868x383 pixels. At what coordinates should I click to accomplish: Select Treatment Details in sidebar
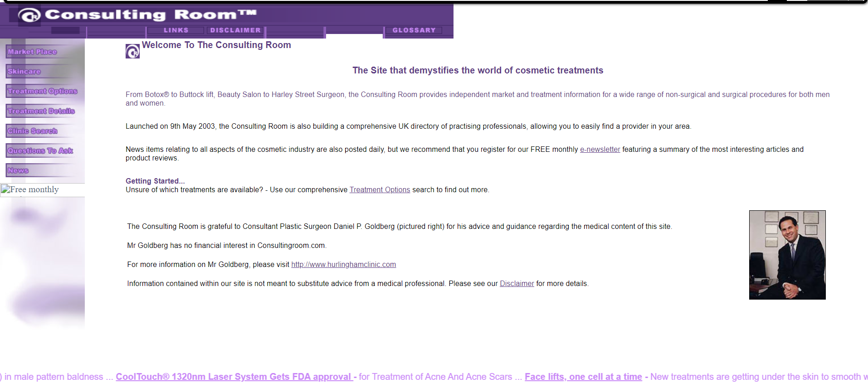41,111
